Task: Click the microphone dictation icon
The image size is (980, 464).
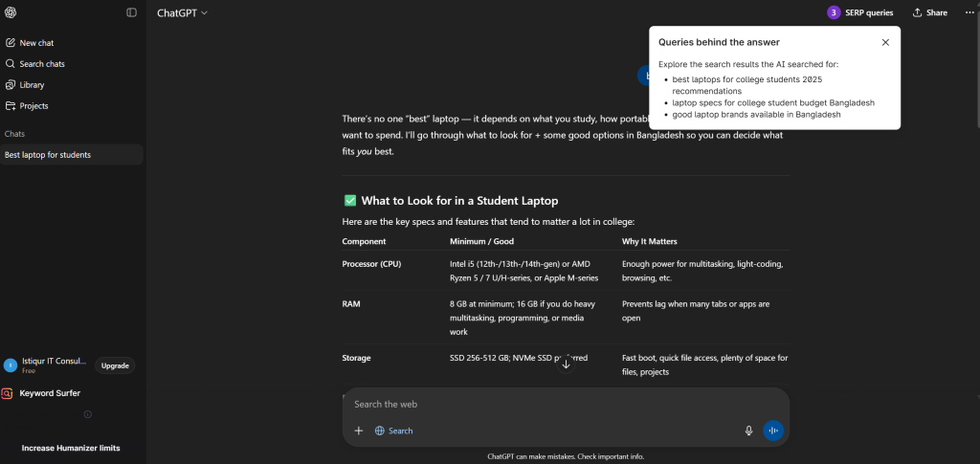Action: [749, 431]
